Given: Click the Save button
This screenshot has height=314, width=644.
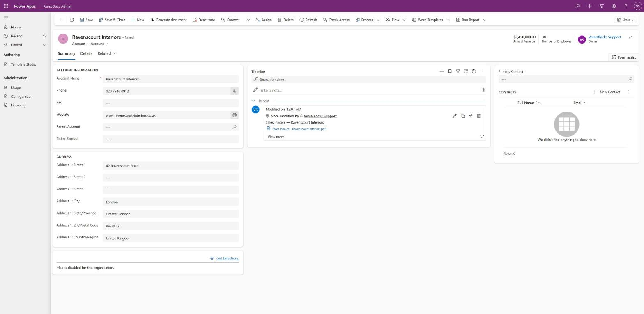Looking at the screenshot, I should coord(86,20).
